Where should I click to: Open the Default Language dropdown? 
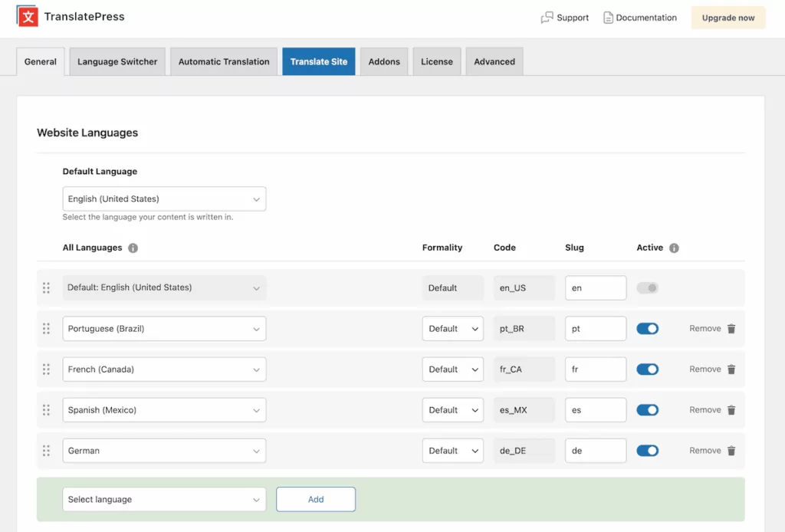point(164,199)
